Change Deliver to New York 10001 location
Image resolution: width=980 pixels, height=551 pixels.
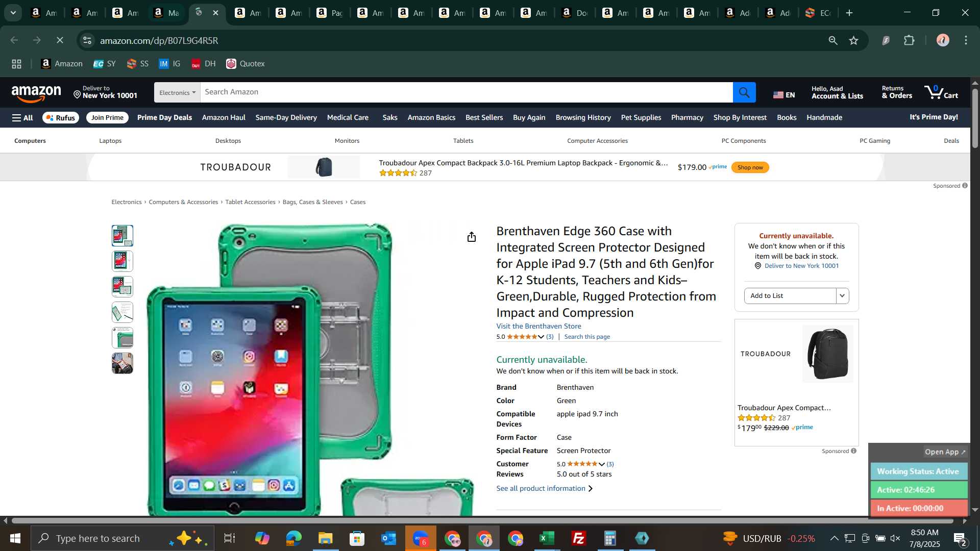click(106, 92)
